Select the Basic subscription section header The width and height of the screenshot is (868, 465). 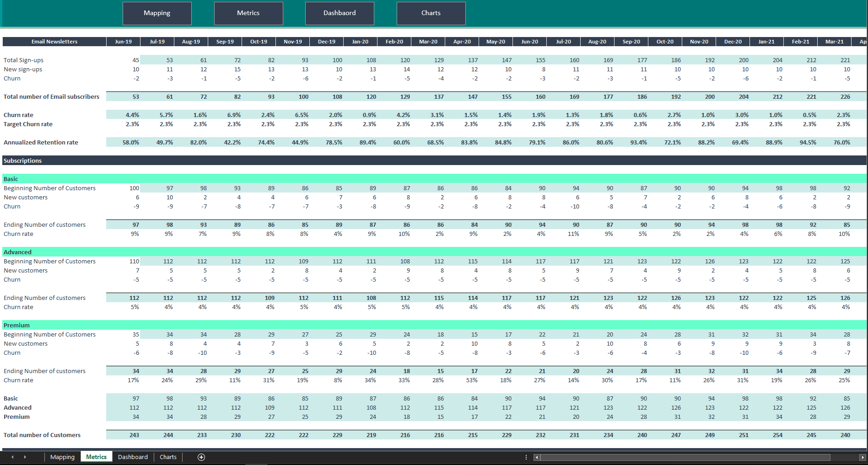(x=11, y=179)
